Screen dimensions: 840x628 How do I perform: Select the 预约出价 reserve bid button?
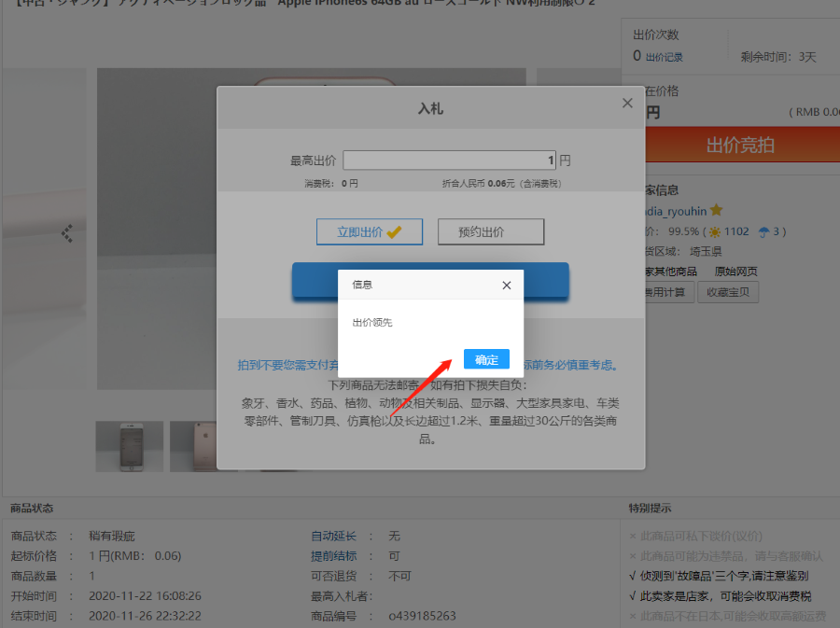coord(490,231)
